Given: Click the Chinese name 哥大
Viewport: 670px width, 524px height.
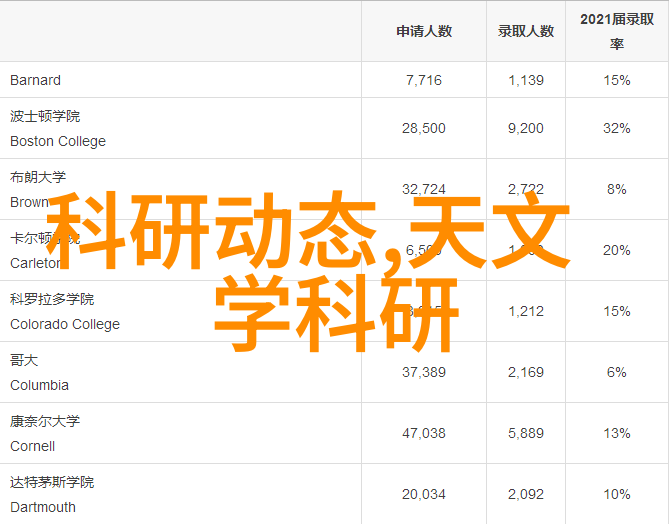Looking at the screenshot, I should point(24,360).
